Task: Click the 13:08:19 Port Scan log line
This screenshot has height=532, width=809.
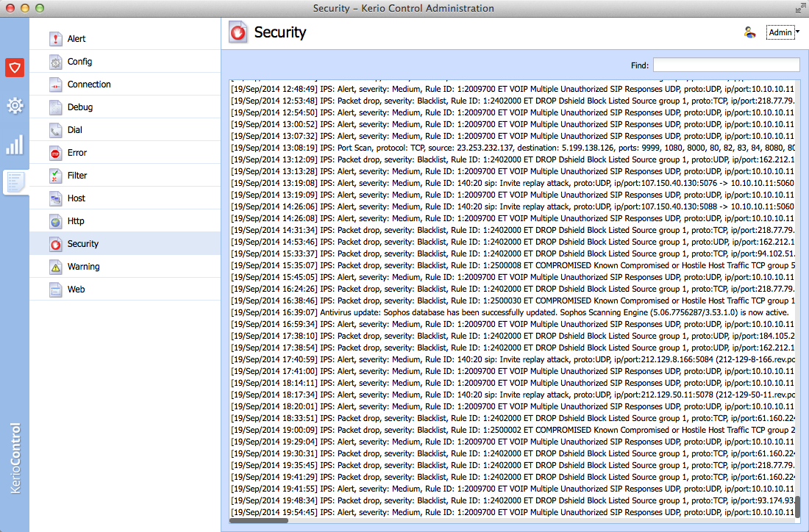Action: click(x=513, y=148)
